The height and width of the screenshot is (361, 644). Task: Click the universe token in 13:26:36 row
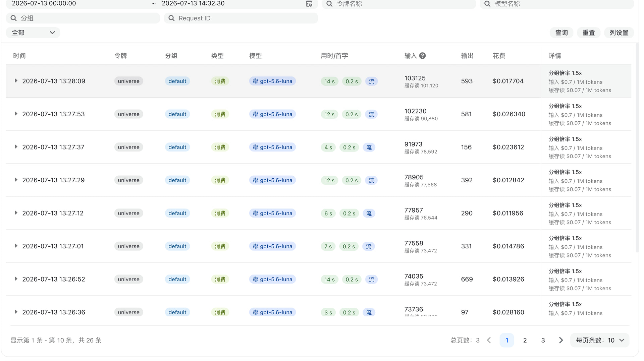point(128,312)
